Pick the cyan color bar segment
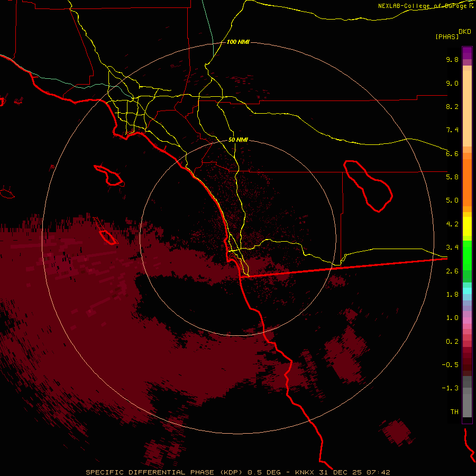 pyautogui.click(x=467, y=291)
